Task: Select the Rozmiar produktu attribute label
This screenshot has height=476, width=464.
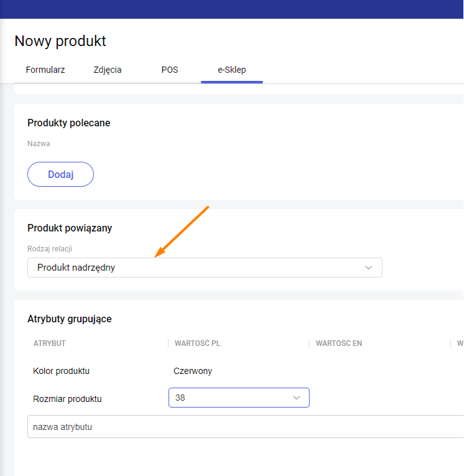Action: point(67,399)
